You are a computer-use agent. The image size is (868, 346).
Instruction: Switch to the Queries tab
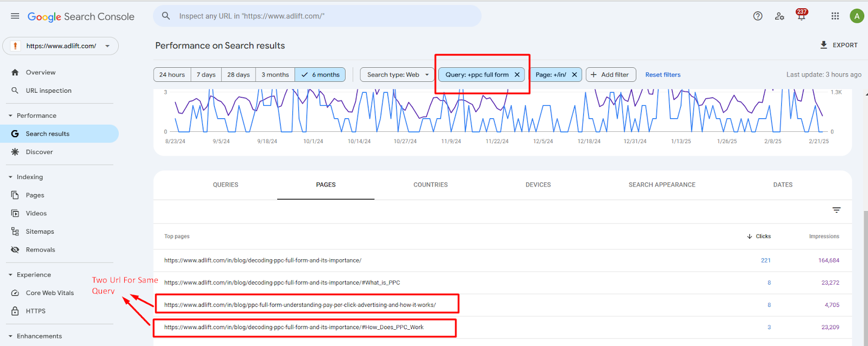point(226,185)
